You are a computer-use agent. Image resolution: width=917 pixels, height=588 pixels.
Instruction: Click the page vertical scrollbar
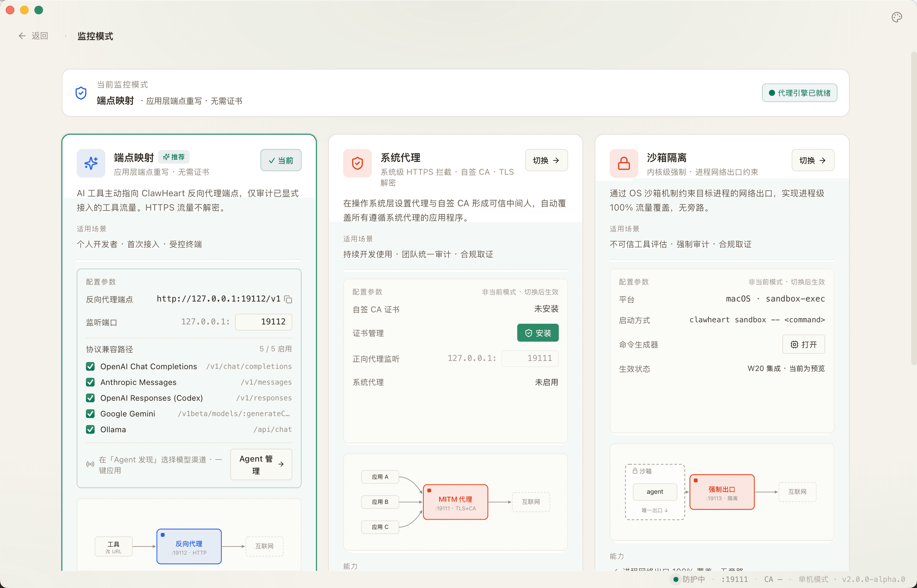point(913,208)
